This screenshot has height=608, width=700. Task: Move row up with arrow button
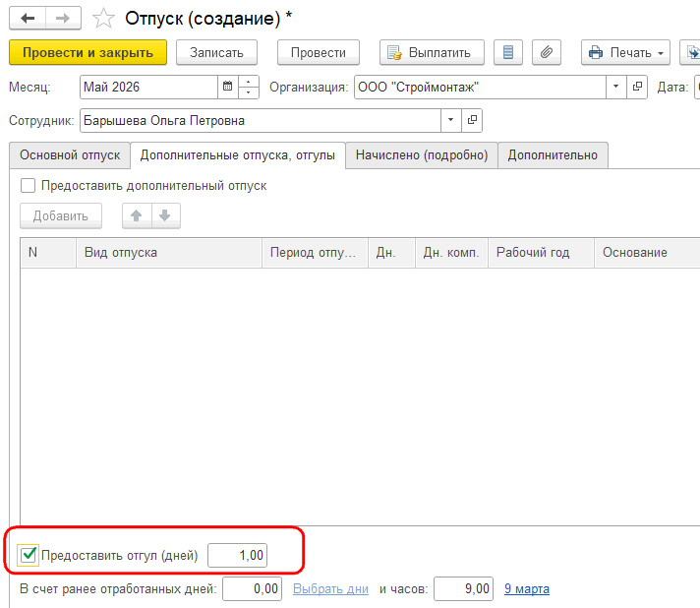(x=137, y=215)
